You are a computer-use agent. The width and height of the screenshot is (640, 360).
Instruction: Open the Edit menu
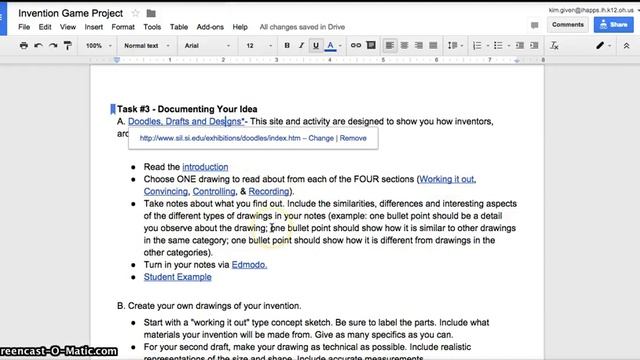(x=45, y=27)
